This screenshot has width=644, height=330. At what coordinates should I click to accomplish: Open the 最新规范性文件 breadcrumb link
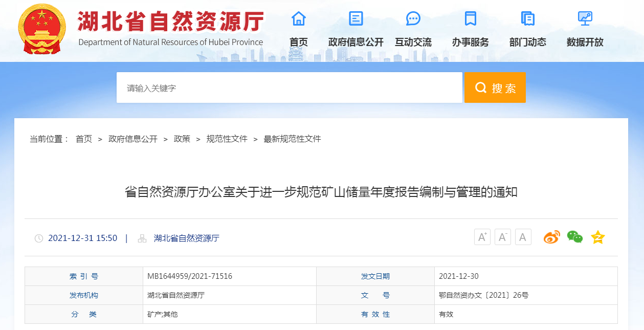pos(292,139)
